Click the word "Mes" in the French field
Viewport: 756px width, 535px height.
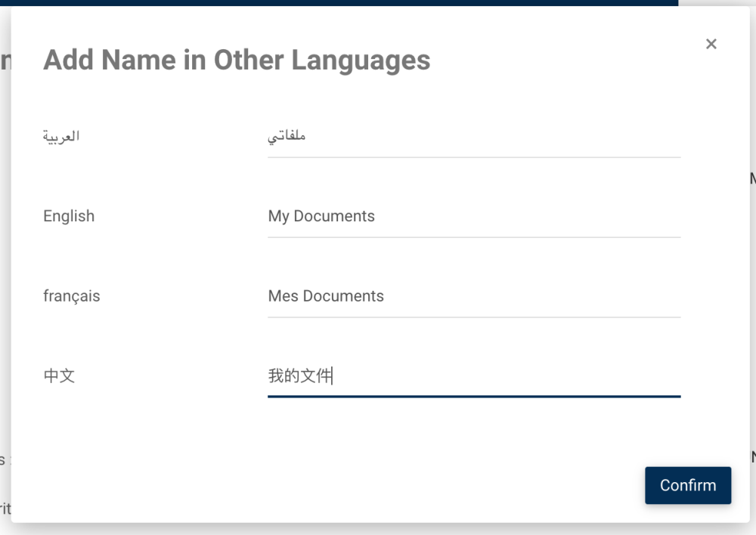[x=283, y=296]
